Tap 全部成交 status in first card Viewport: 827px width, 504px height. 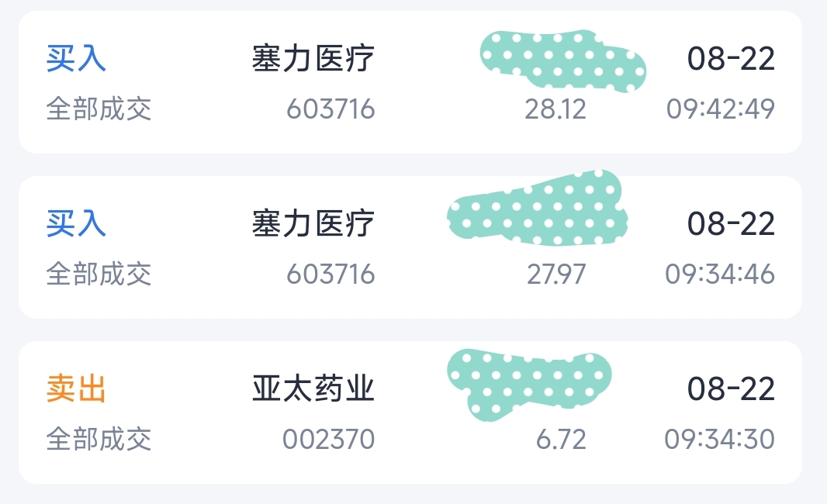(99, 109)
